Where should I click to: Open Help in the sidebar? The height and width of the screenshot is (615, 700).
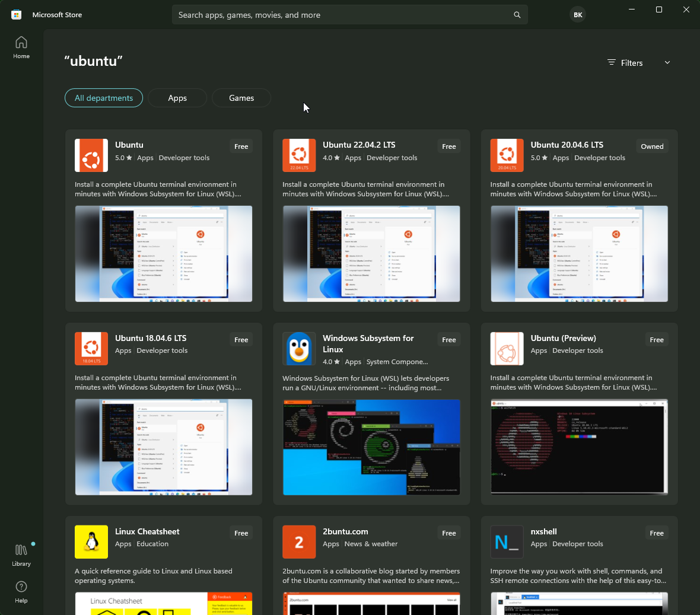(x=21, y=592)
